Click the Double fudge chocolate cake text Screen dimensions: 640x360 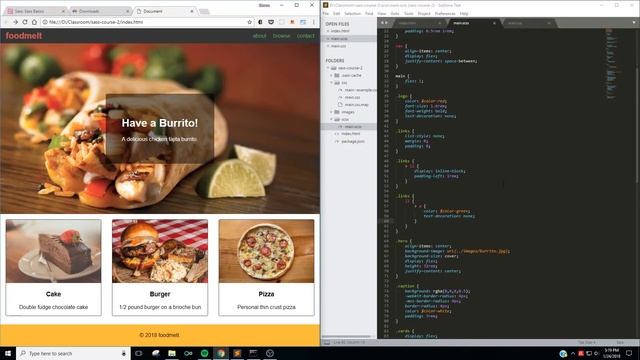pyautogui.click(x=53, y=307)
